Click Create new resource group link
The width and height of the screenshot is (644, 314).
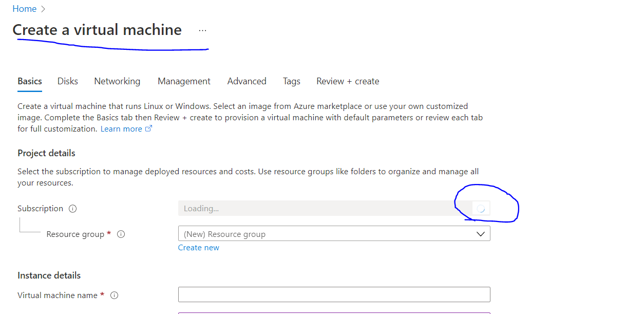click(x=199, y=248)
